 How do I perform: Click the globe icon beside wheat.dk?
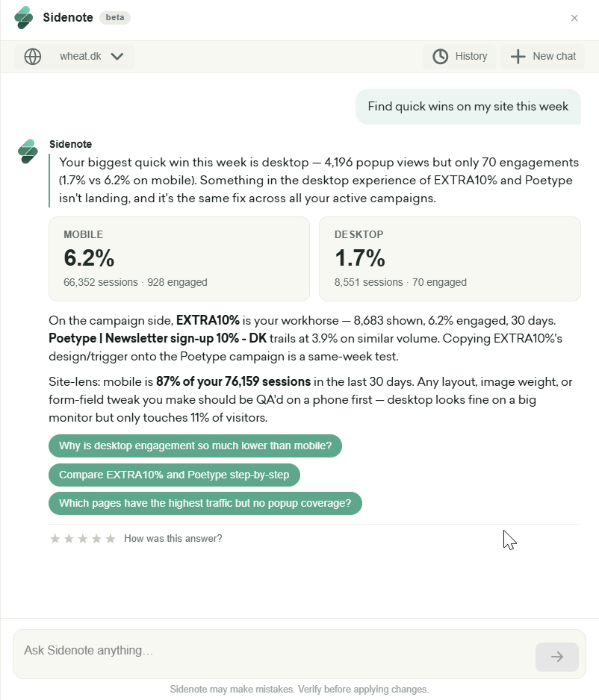[x=33, y=57]
